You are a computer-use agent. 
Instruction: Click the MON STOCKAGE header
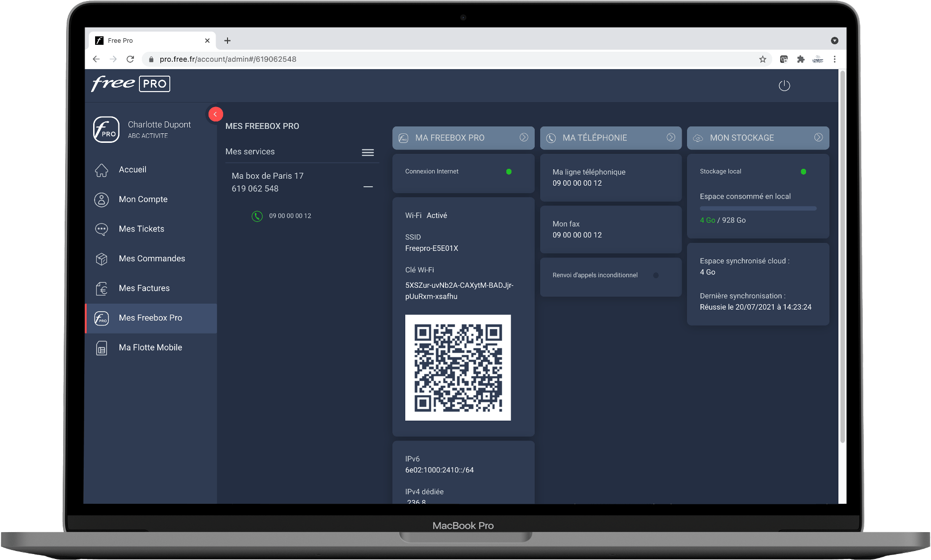758,138
